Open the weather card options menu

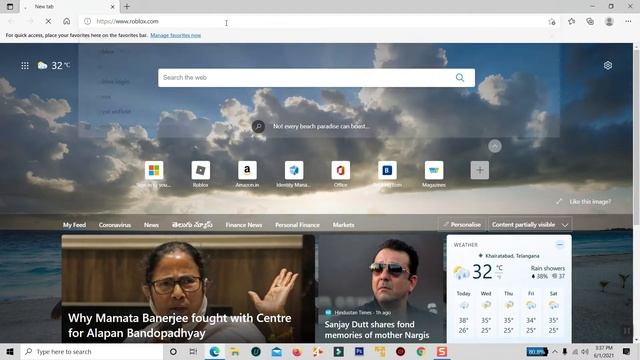[x=560, y=244]
